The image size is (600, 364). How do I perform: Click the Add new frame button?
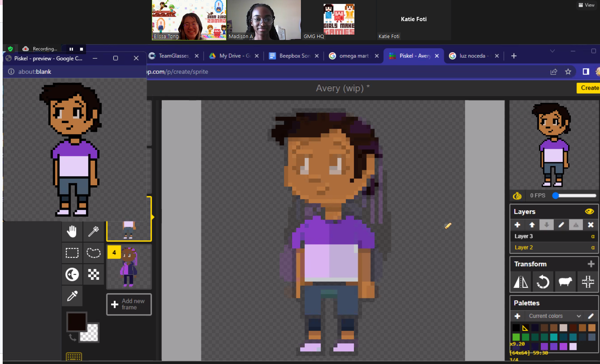(129, 304)
